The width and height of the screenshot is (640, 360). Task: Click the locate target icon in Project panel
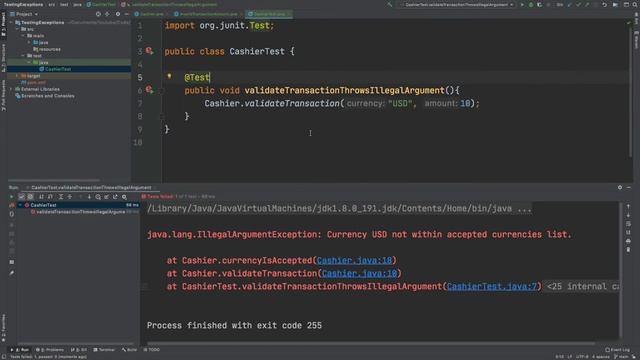(x=98, y=14)
